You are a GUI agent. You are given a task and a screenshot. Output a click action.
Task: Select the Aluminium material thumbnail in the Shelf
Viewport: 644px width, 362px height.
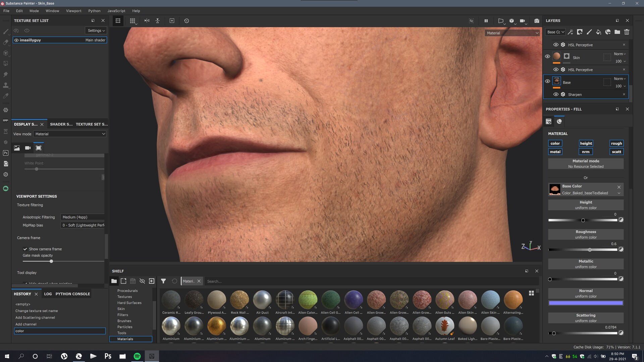pos(171,325)
